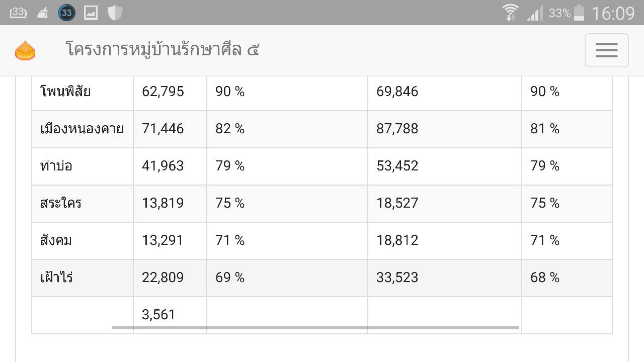
Task: Tap the 16:09 clock in status bar
Action: click(x=613, y=13)
